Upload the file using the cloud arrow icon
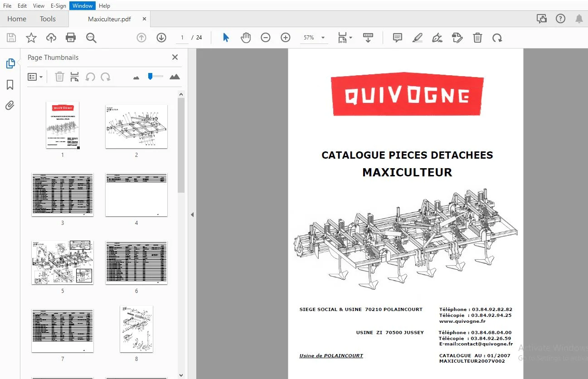588x379 pixels. 51,38
